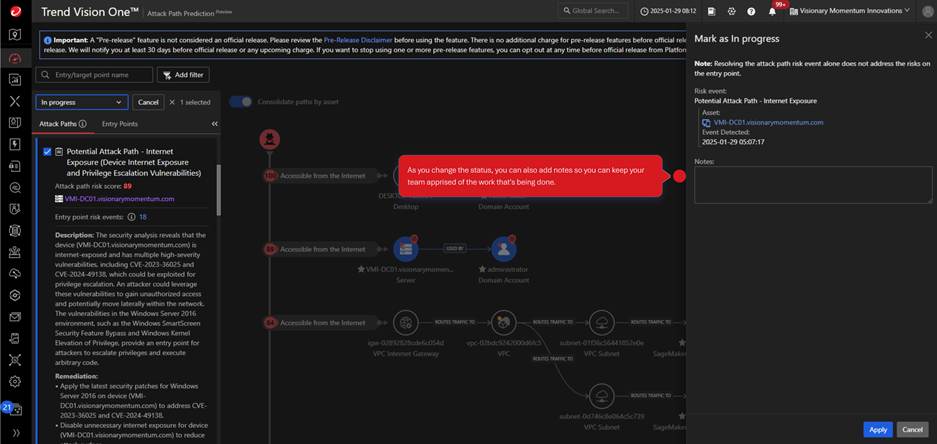Open the notifications bell with 99+ badge
The image size is (937, 444).
(773, 11)
